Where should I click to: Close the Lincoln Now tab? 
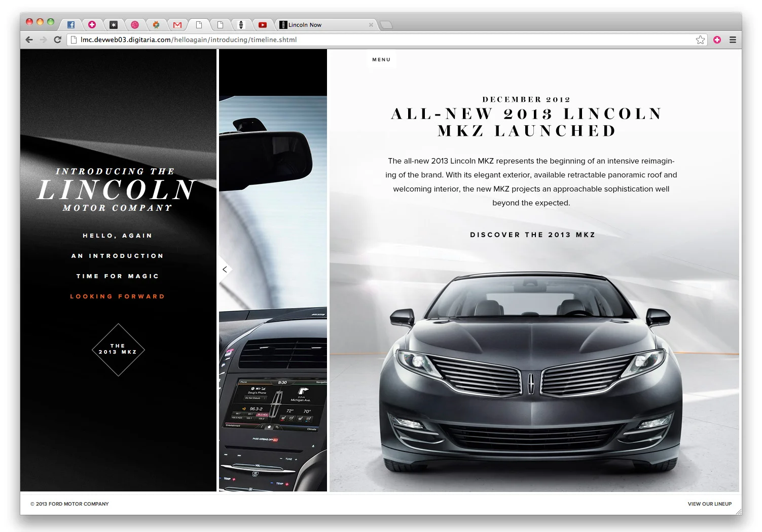click(x=371, y=25)
